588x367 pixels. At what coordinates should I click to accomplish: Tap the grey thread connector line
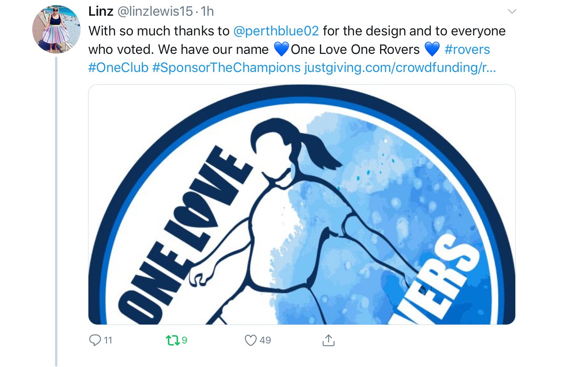coord(56,212)
